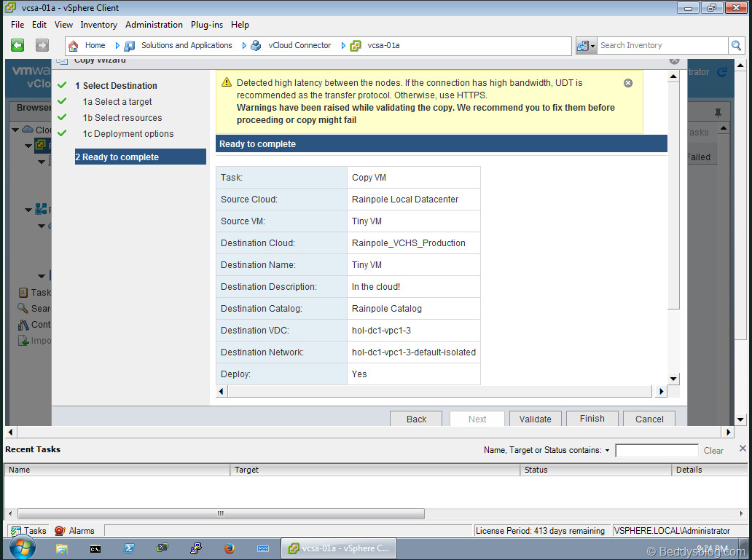Collapse the tree node with the blue network icon
752x560 pixels.
[x=28, y=210]
